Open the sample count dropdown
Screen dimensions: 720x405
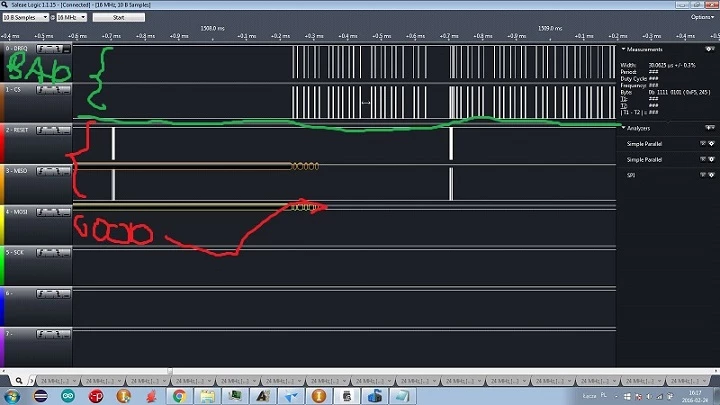click(25, 17)
